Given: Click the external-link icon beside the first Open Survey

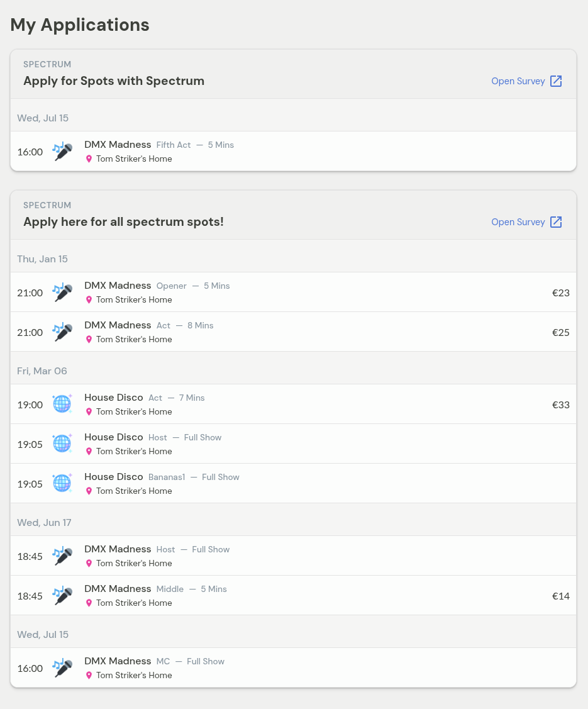Looking at the screenshot, I should pos(556,81).
